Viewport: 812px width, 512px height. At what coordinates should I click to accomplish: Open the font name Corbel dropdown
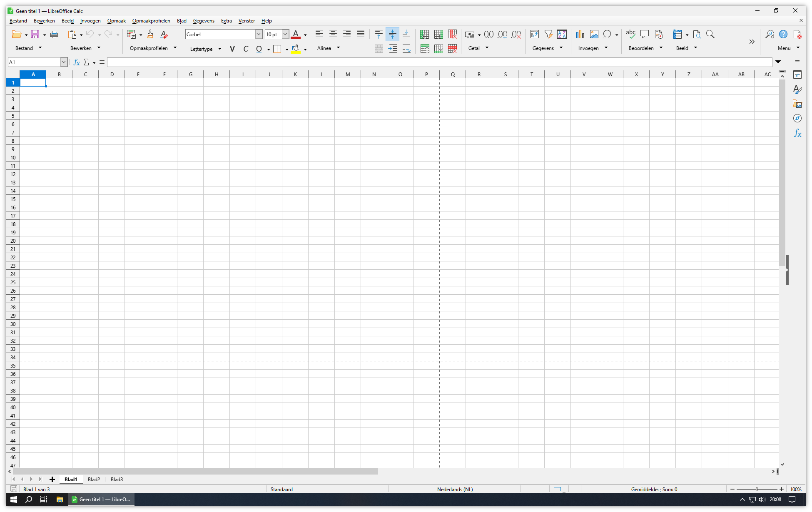click(259, 35)
